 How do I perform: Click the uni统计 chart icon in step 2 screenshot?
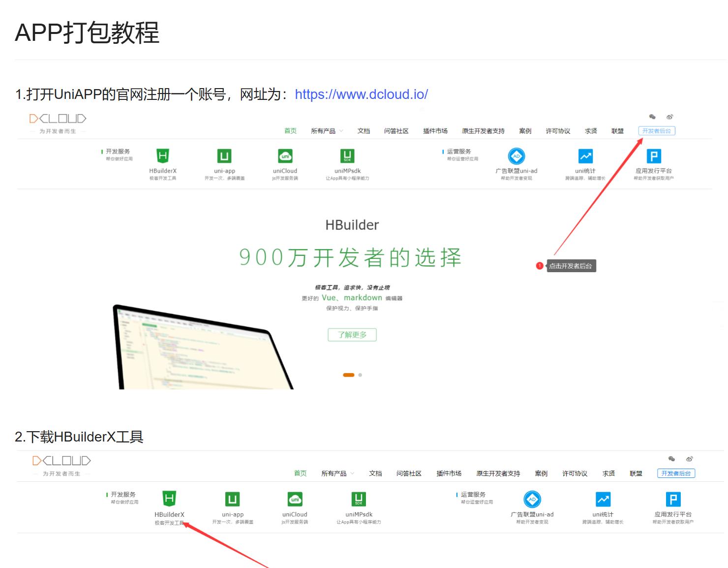pos(603,499)
